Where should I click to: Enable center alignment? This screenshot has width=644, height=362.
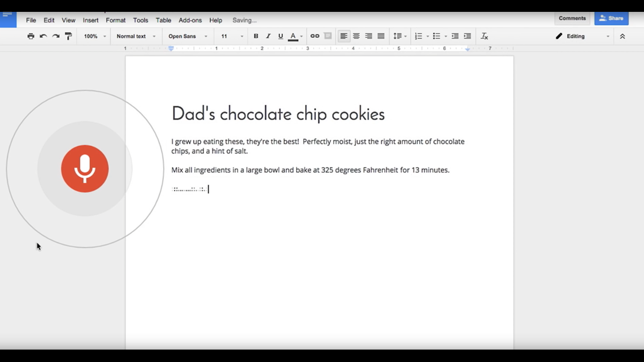(356, 36)
